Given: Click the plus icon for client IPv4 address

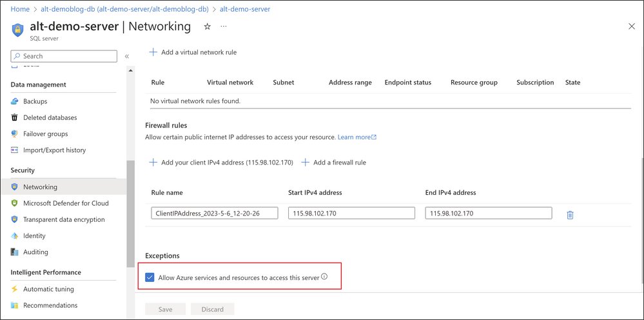Looking at the screenshot, I should pos(153,163).
